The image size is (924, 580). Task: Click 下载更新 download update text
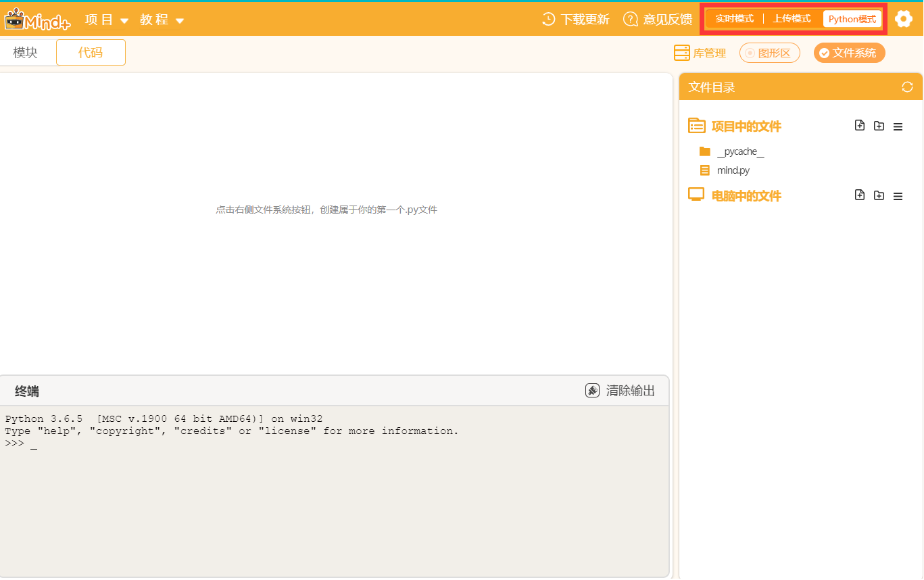(585, 19)
